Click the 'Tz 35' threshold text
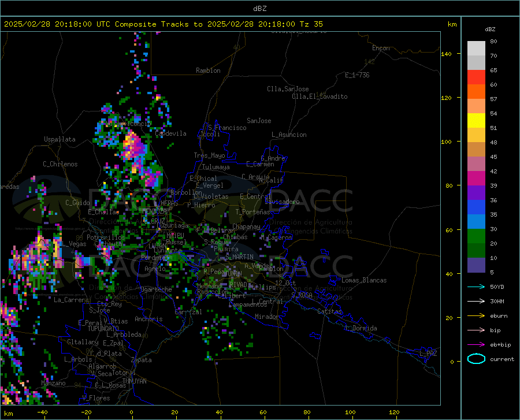This screenshot has width=520, height=420. point(311,24)
